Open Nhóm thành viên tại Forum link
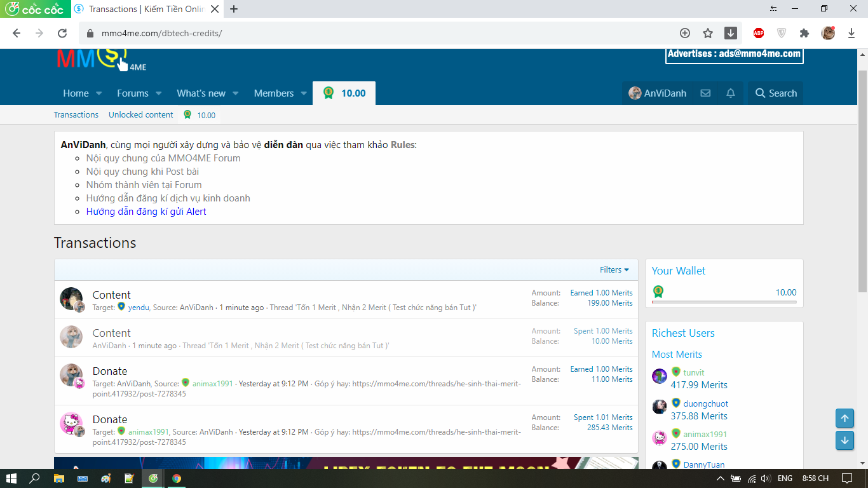 click(x=144, y=185)
